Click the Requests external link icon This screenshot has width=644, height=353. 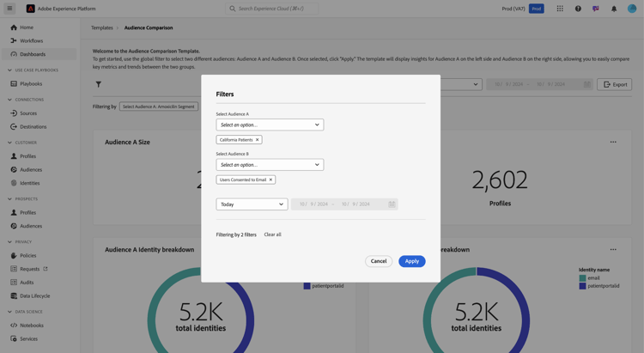point(46,269)
